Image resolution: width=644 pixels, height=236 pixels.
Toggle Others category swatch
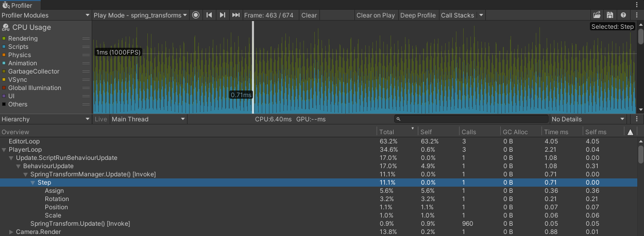click(4, 104)
